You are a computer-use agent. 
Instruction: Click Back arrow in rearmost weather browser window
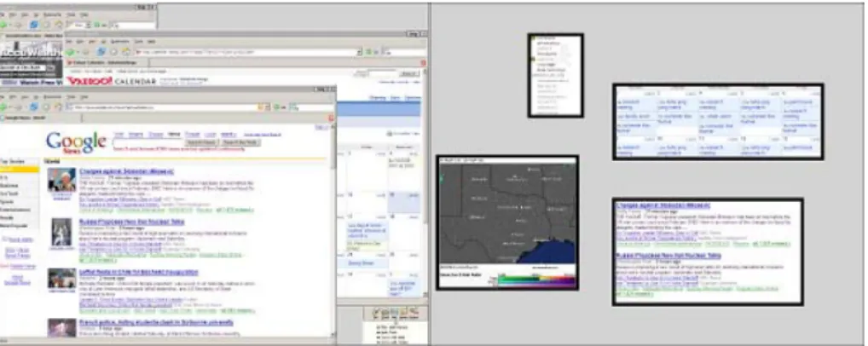(x=3, y=25)
